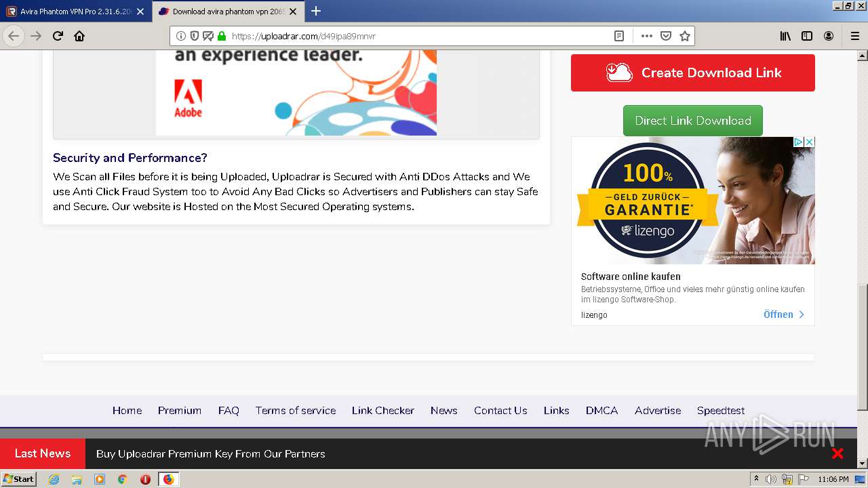Reload the current page
This screenshot has width=868, height=488.
pos(58,36)
